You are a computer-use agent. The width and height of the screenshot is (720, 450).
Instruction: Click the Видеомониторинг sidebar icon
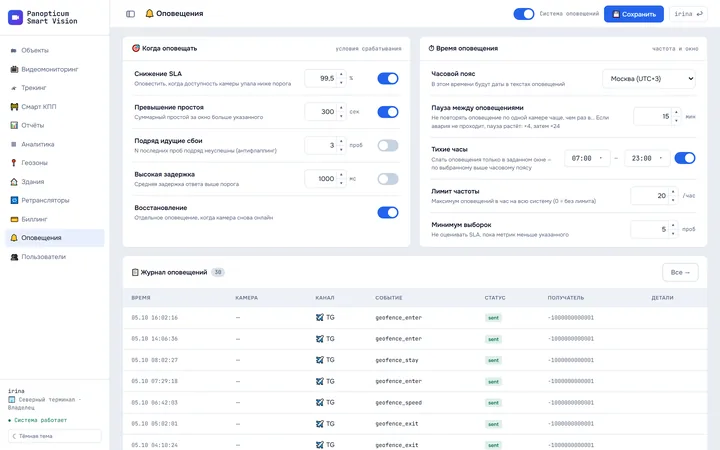pos(14,69)
